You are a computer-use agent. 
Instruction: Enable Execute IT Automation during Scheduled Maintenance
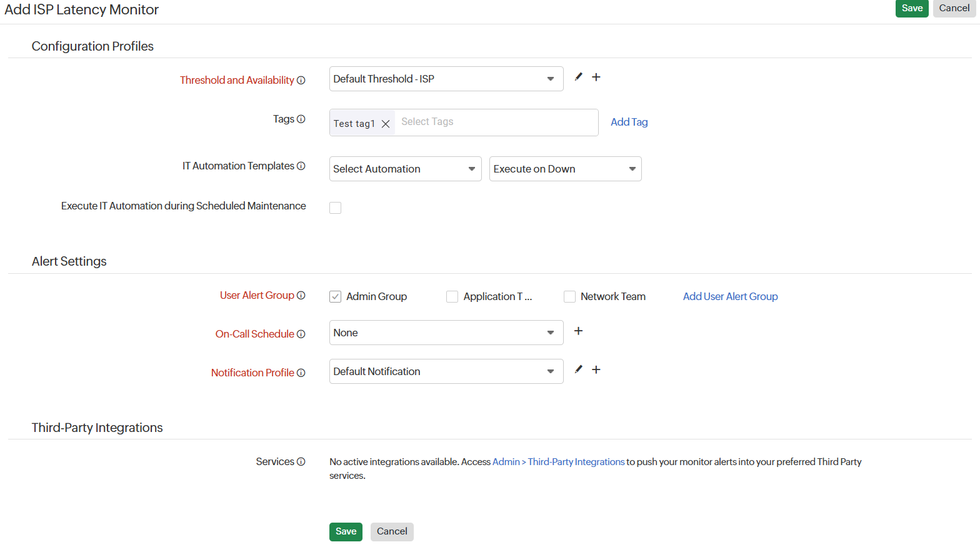336,208
